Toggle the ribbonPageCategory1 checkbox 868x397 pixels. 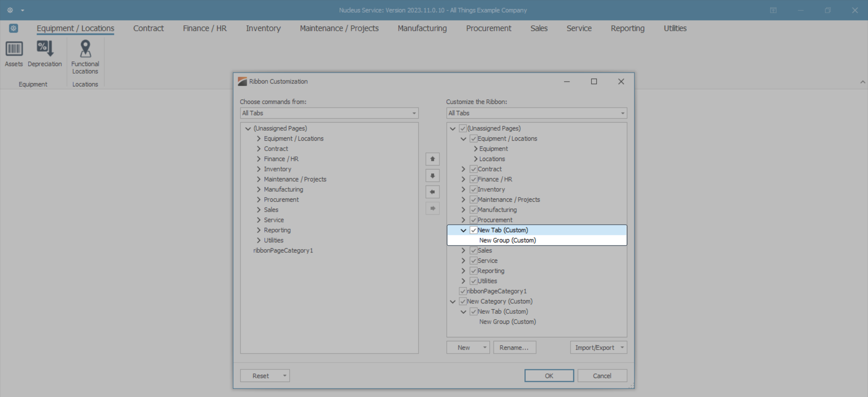(x=462, y=291)
